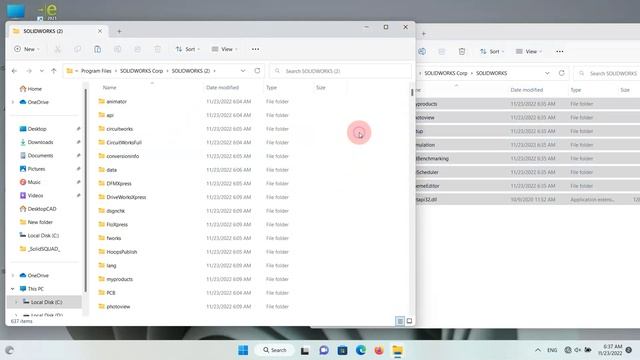The height and width of the screenshot is (360, 640).
Task: Click the New button in SOLIDWORKS (2) toolbar
Action: pos(27,49)
